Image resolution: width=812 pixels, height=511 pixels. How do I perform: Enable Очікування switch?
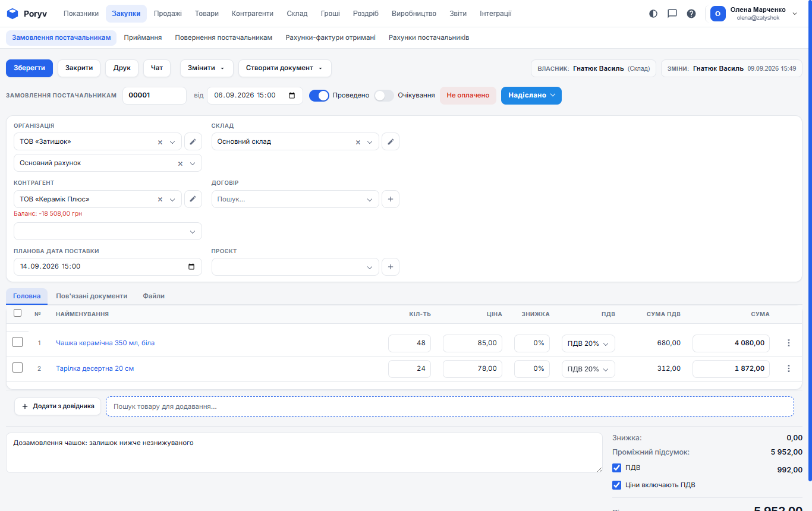384,96
